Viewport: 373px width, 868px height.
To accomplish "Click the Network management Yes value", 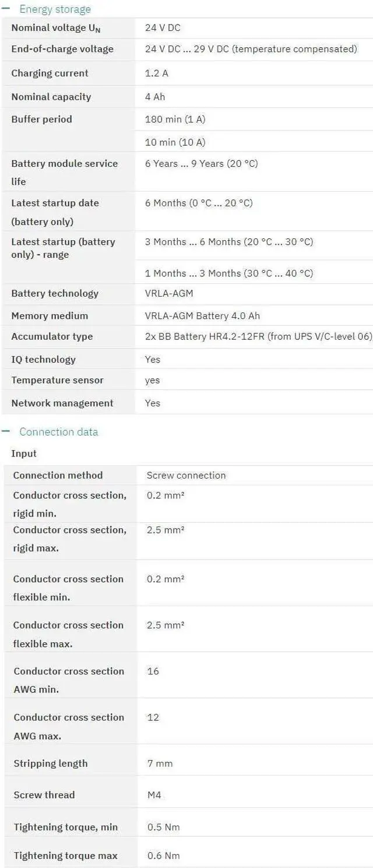I will [x=153, y=403].
